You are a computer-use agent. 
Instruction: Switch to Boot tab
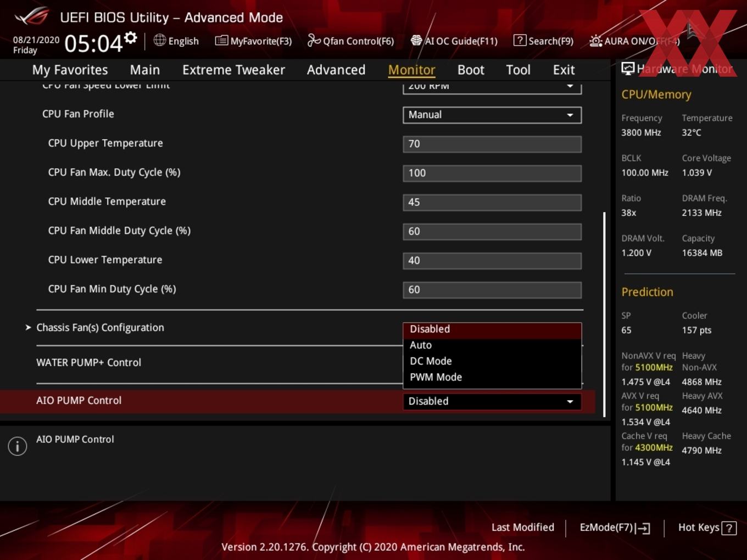(x=471, y=70)
